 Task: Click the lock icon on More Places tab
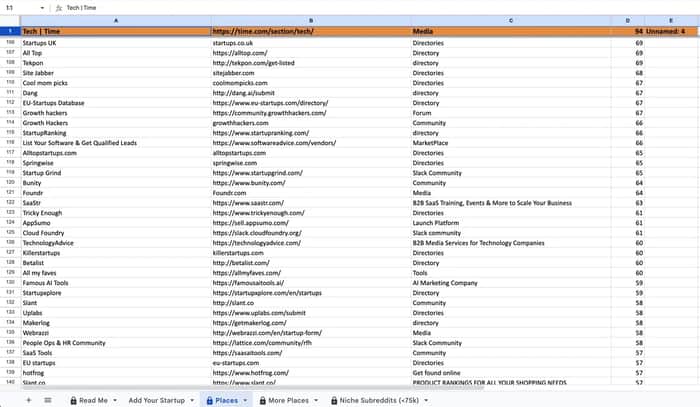pyautogui.click(x=262, y=401)
